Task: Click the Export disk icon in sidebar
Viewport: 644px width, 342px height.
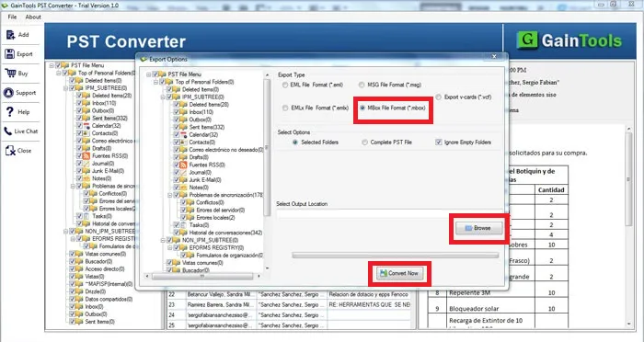Action: [x=10, y=54]
